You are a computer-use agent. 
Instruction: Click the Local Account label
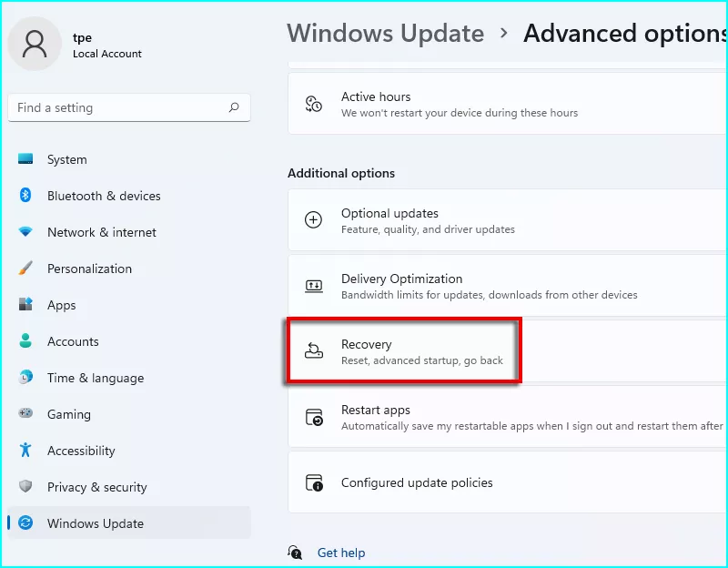106,54
